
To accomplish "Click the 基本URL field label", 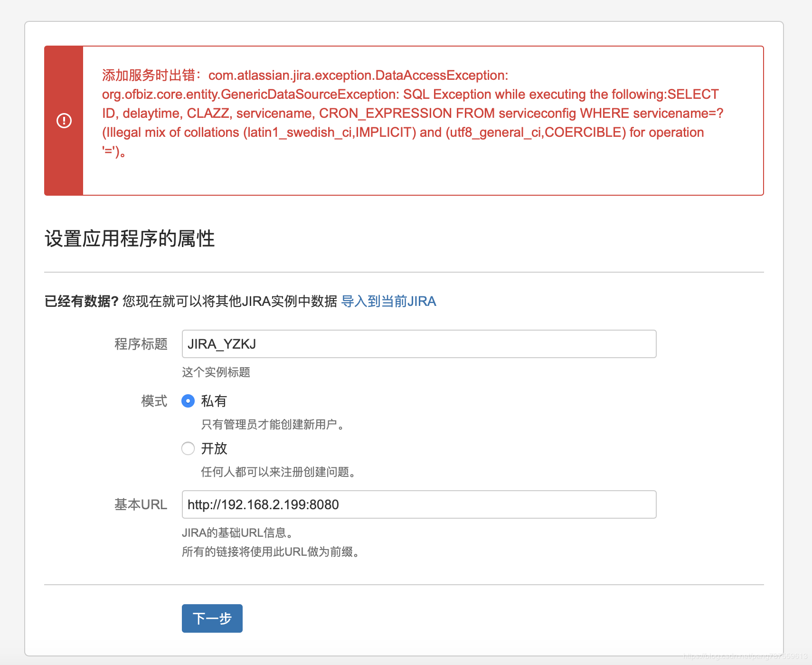I will coord(141,504).
